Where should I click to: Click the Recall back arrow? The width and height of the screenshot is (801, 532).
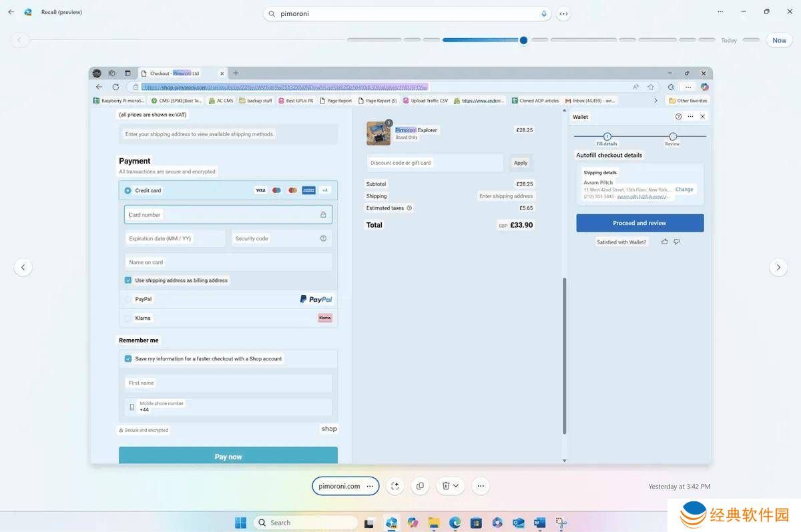11,12
